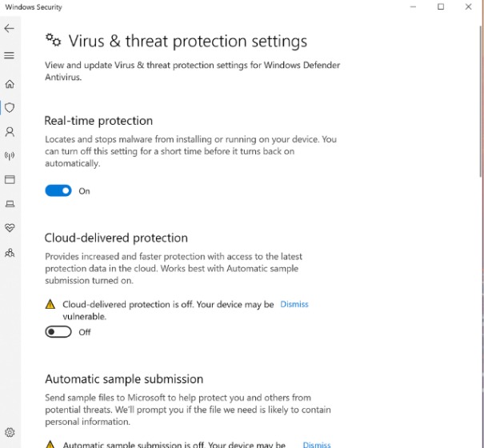484x448 pixels.
Task: Expand the hamburger navigation menu
Action: [x=10, y=55]
